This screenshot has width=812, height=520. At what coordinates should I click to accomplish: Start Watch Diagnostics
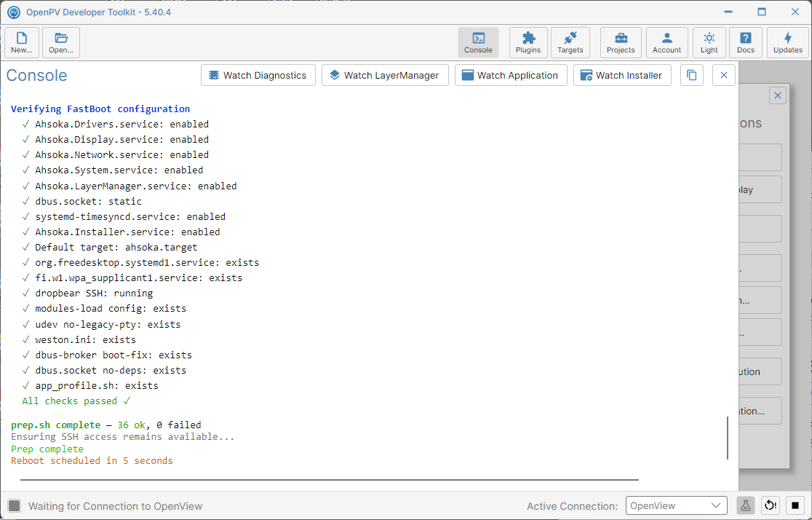pos(258,75)
